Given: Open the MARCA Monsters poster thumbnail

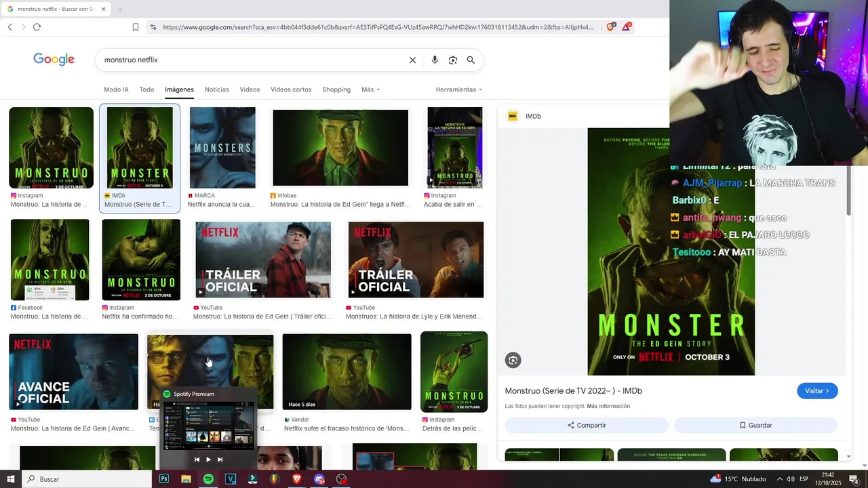Looking at the screenshot, I should click(x=222, y=148).
